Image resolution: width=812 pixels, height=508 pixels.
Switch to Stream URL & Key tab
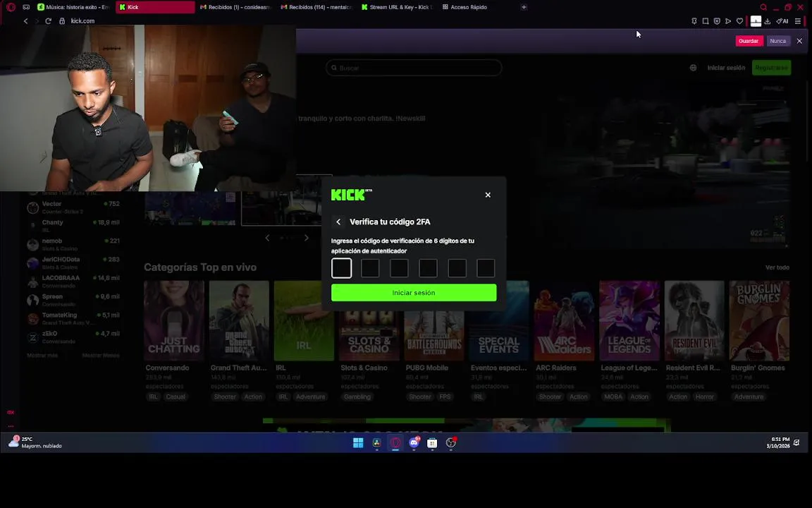click(397, 7)
